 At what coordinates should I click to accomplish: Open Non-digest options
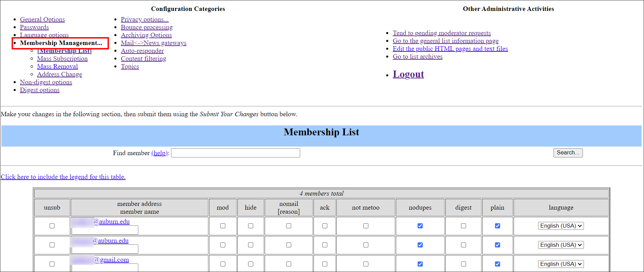point(46,82)
